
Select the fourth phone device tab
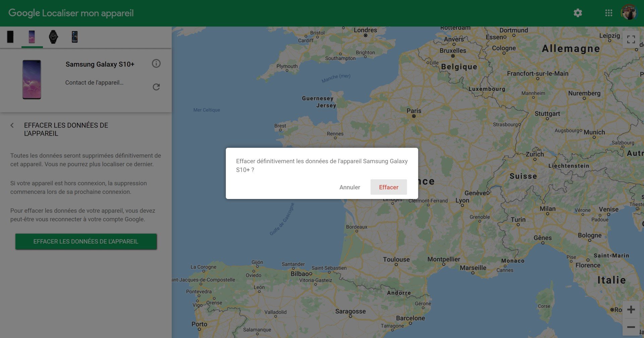point(75,37)
